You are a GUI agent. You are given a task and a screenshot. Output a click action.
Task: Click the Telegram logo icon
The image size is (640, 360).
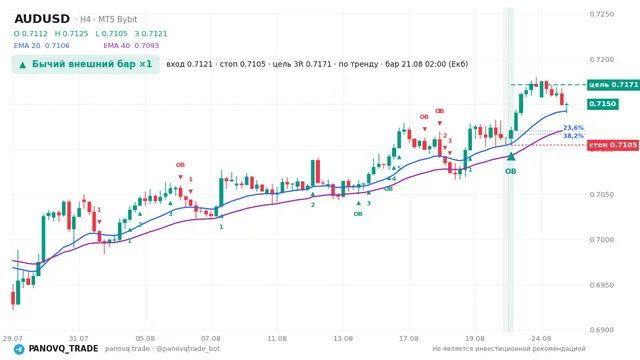pos(19,349)
